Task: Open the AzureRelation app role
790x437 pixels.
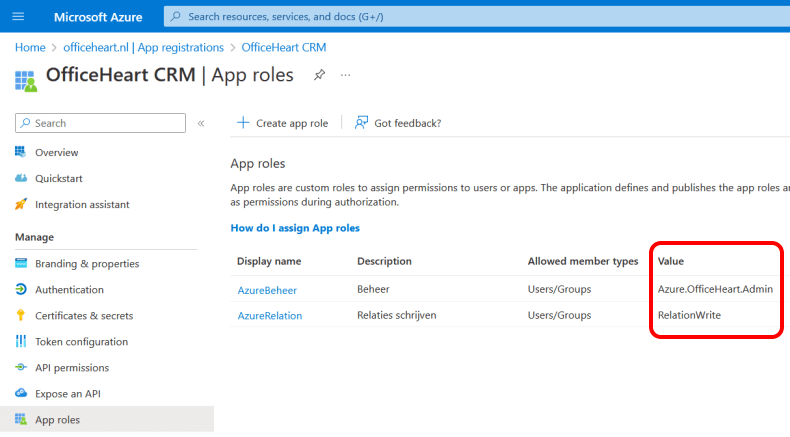Action: [x=270, y=316]
